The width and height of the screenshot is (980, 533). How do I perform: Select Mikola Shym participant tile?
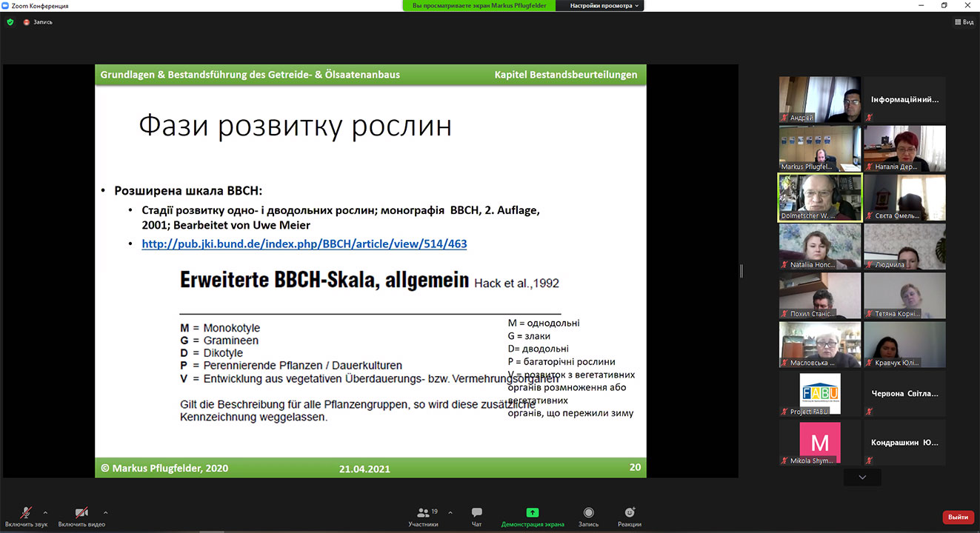pyautogui.click(x=819, y=443)
